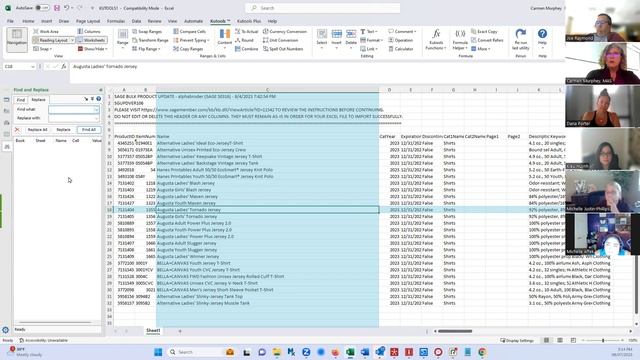640x360 pixels.
Task: Select the Sheet1 worksheet tab
Action: [153, 331]
